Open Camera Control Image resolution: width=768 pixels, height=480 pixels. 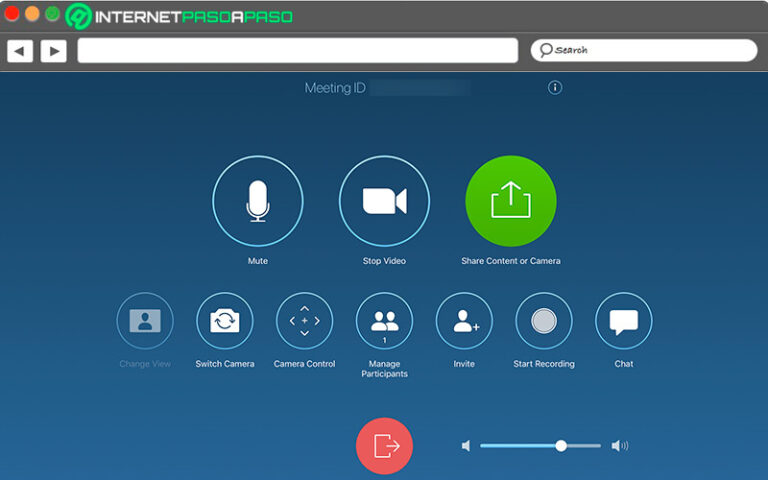(x=304, y=321)
